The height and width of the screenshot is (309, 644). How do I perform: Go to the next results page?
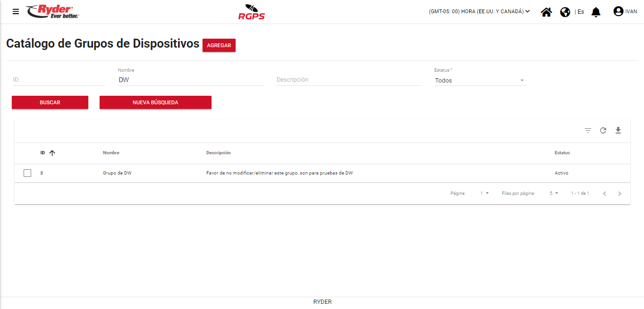(x=619, y=193)
